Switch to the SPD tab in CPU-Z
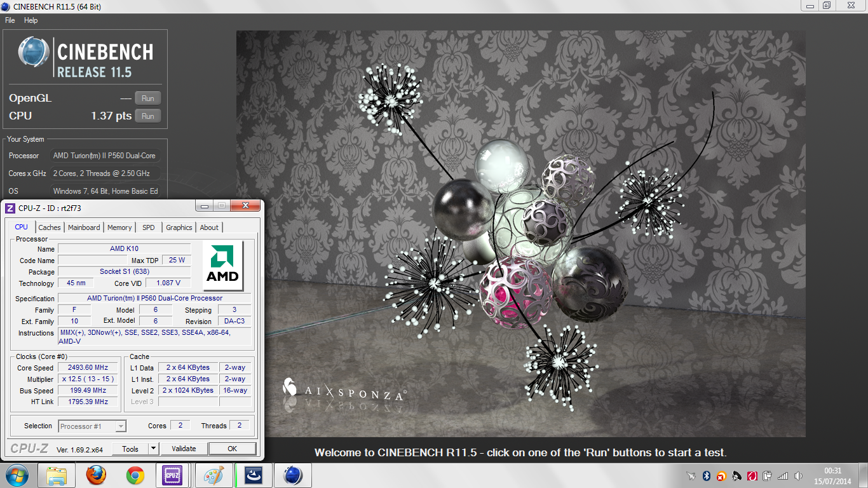 click(x=148, y=227)
